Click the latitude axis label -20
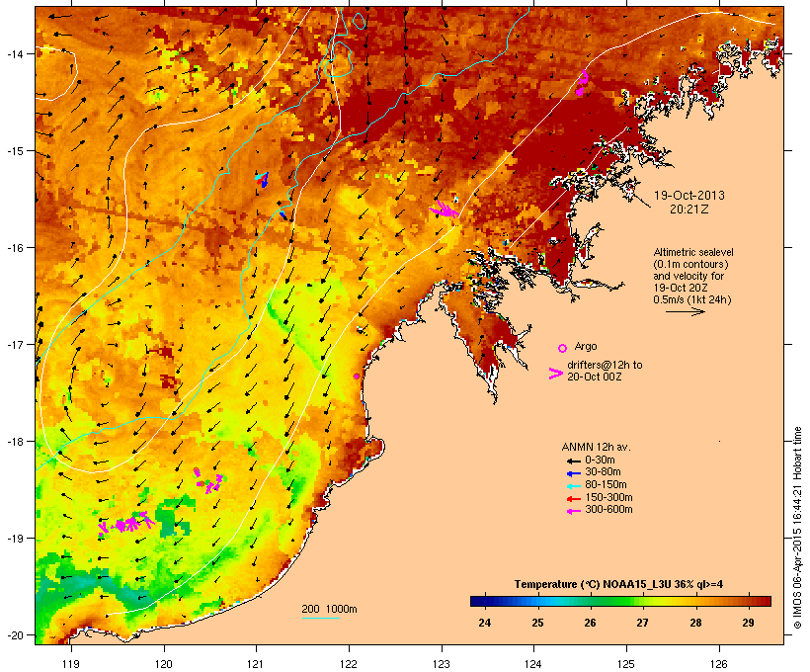This screenshot has width=810, height=672. click(x=15, y=635)
